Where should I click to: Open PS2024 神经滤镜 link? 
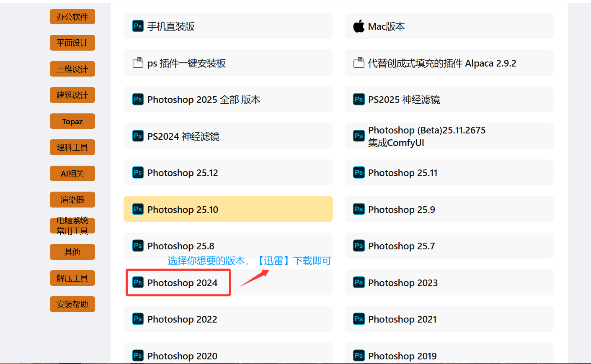coord(228,136)
